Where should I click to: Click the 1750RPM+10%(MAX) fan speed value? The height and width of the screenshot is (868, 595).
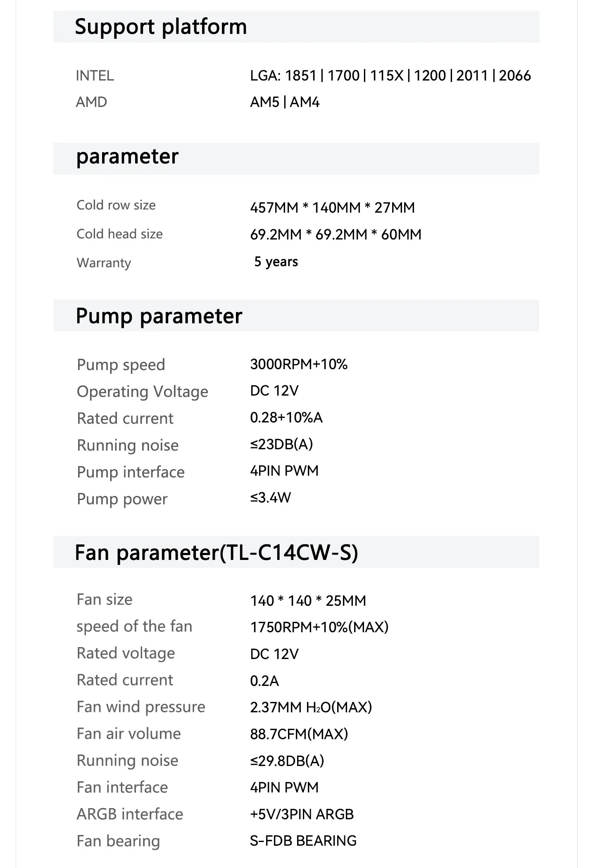click(x=319, y=627)
